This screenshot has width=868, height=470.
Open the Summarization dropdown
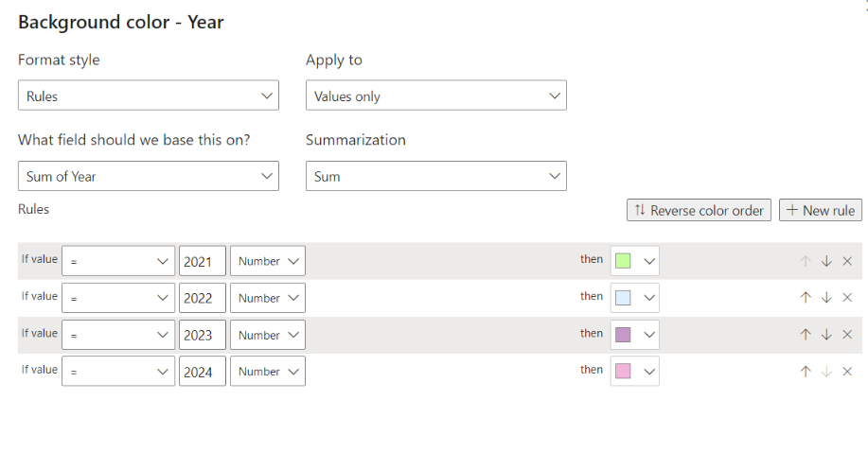(x=436, y=176)
